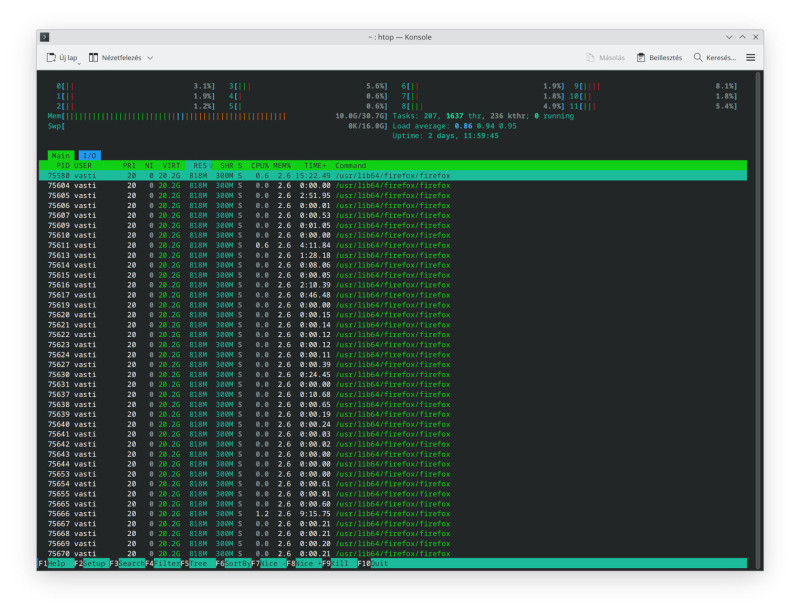Click F1 Help in the footer
This screenshot has height=614, width=800.
pos(56,563)
